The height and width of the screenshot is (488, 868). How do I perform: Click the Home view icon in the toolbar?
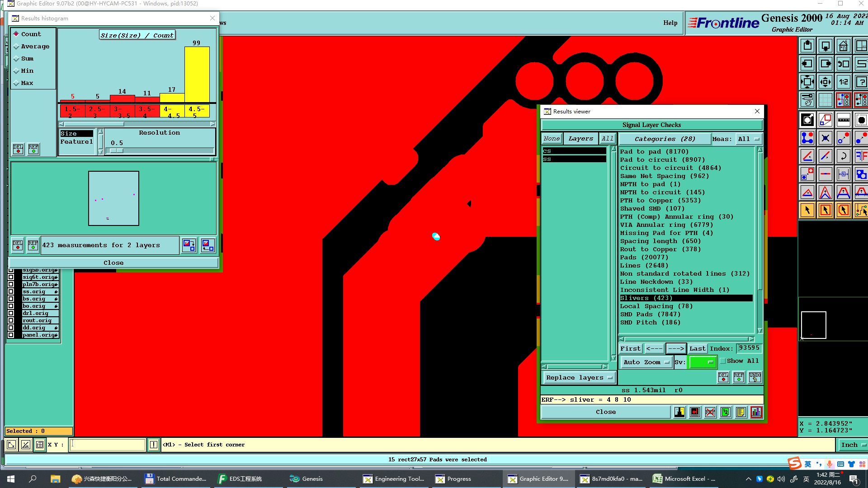click(x=843, y=46)
